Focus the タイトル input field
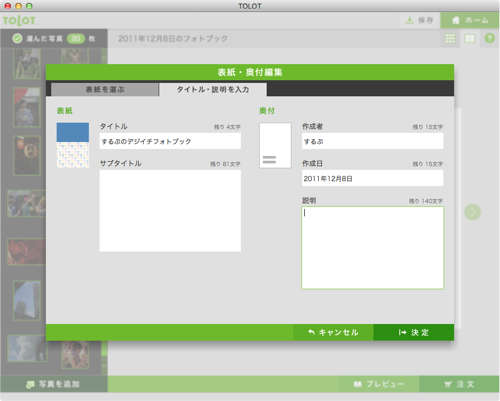This screenshot has width=500, height=401. coord(170,141)
